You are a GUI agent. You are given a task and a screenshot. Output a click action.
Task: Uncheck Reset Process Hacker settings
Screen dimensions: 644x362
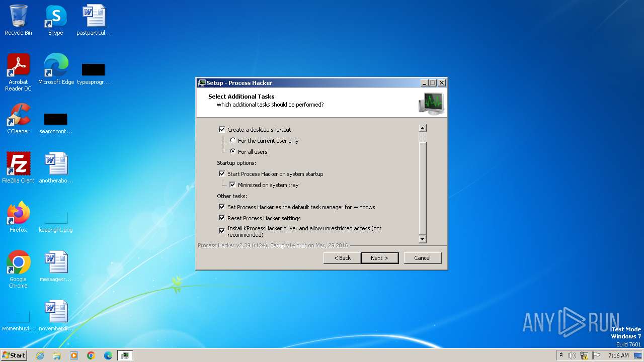pos(222,218)
